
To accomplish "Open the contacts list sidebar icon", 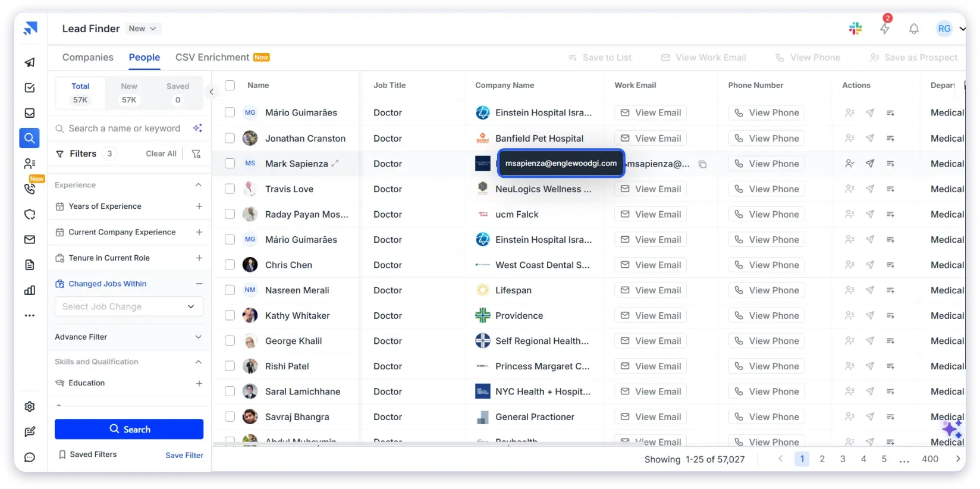I will [30, 164].
